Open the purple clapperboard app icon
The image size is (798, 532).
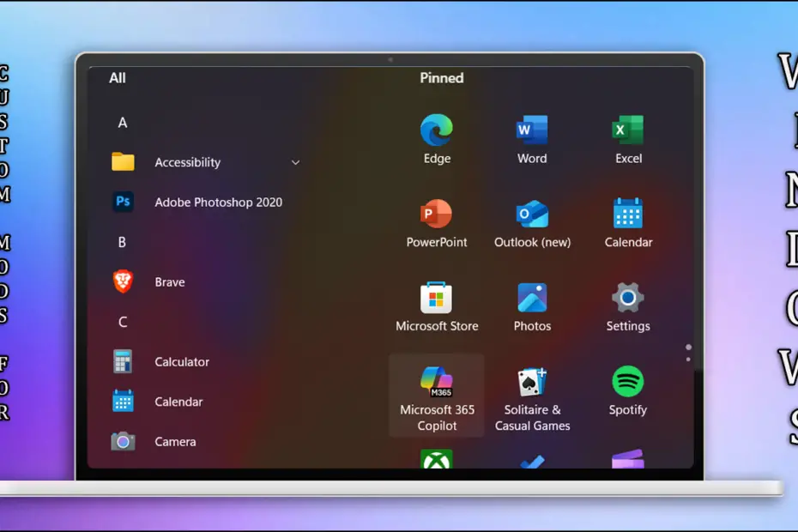click(x=628, y=459)
